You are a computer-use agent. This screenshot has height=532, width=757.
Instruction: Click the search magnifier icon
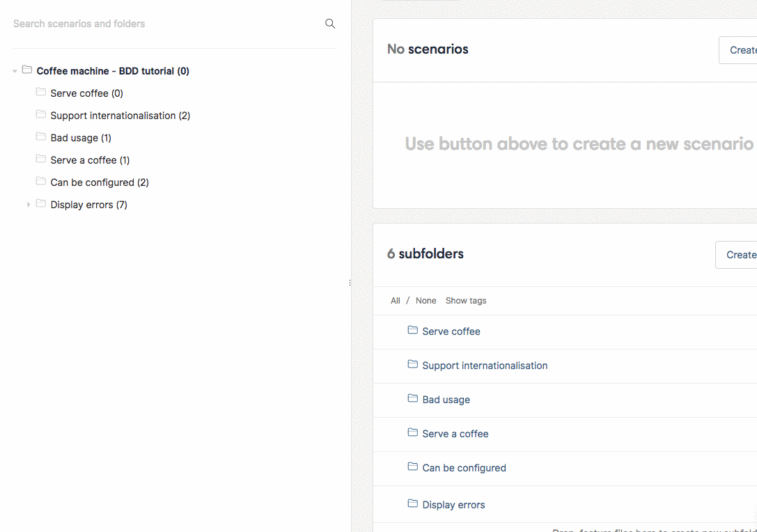pos(330,24)
